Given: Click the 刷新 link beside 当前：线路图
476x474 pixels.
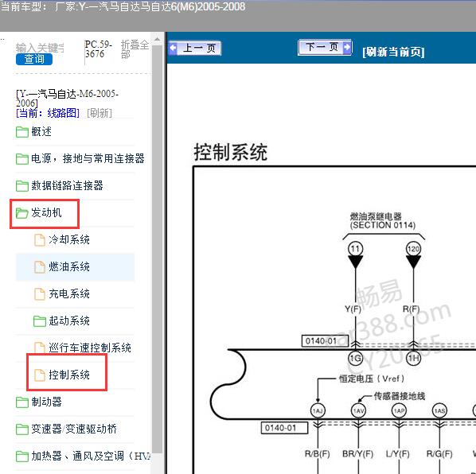Looking at the screenshot, I should (99, 113).
